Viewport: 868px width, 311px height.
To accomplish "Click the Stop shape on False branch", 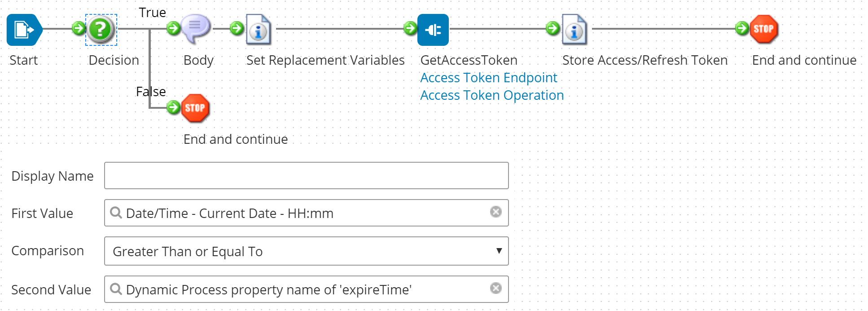I will tap(195, 108).
